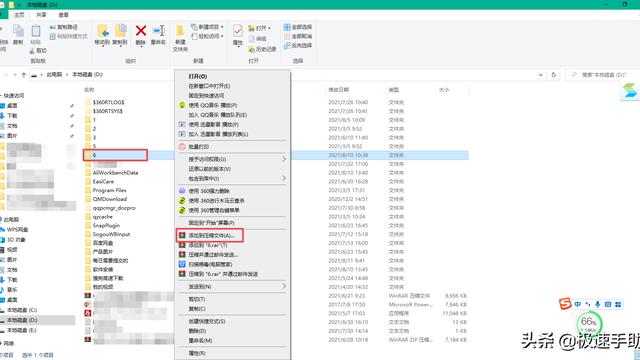Viewport: 640px width, 360px height.
Task: Click the 'Copy path' ribbon button
Action: pos(63,27)
